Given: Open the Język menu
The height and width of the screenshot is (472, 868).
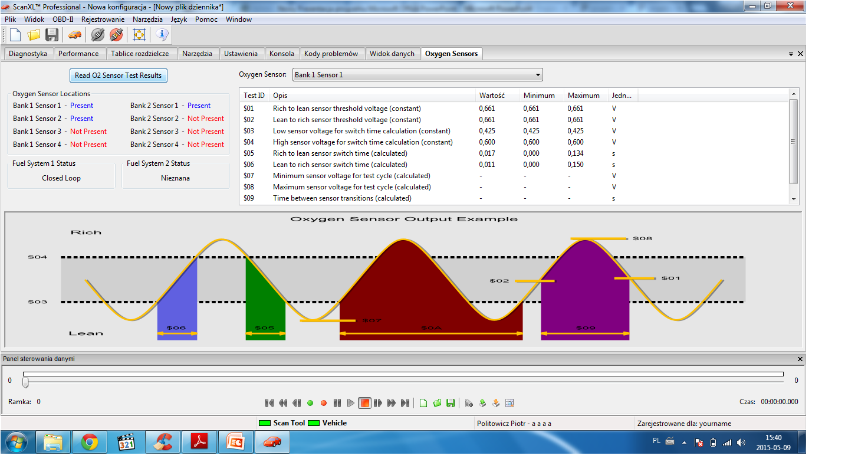Looking at the screenshot, I should coord(179,19).
